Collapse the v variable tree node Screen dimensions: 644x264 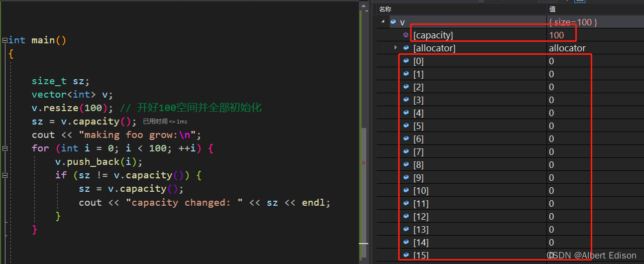click(x=383, y=22)
